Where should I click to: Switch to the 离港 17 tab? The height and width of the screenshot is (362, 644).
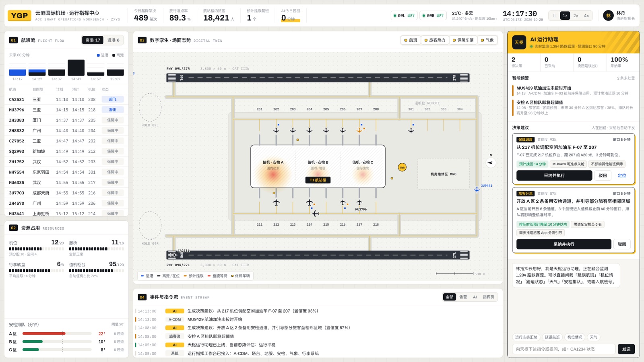(x=93, y=40)
